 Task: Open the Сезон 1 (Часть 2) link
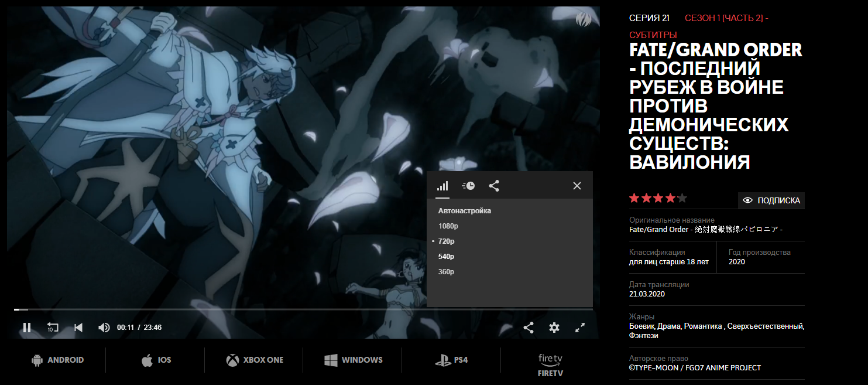point(726,18)
